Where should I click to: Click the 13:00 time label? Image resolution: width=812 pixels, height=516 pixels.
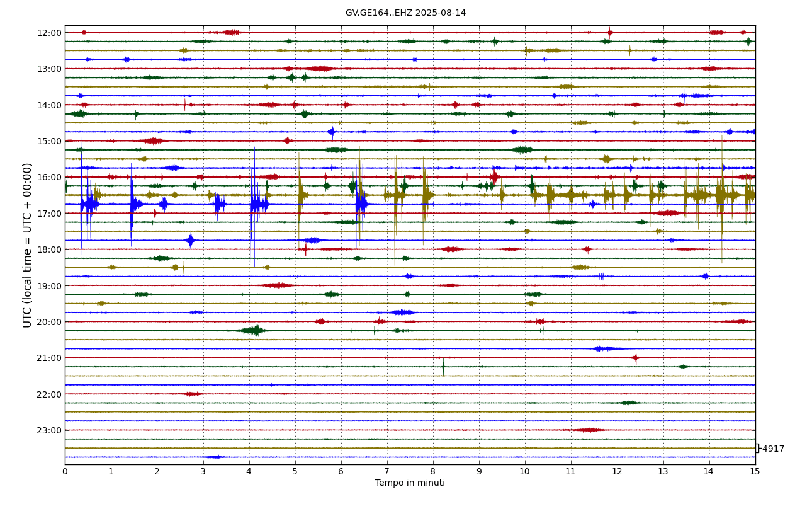[49, 69]
